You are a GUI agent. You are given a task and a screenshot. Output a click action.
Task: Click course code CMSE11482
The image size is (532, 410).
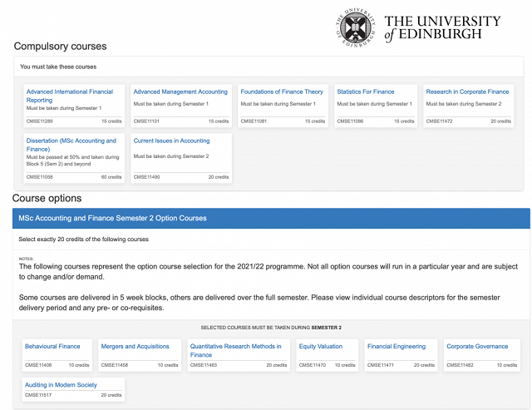[x=460, y=365]
